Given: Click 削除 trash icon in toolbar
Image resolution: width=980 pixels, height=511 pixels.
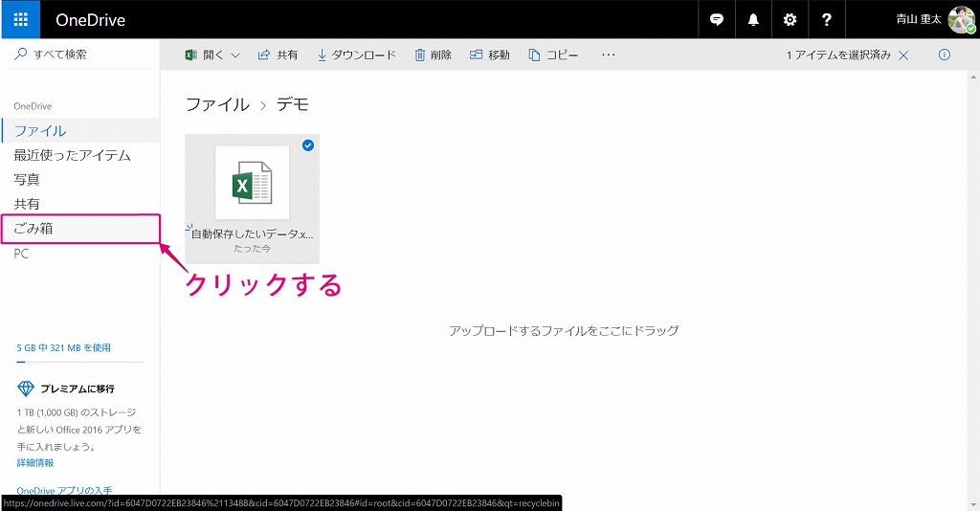Looking at the screenshot, I should [420, 56].
